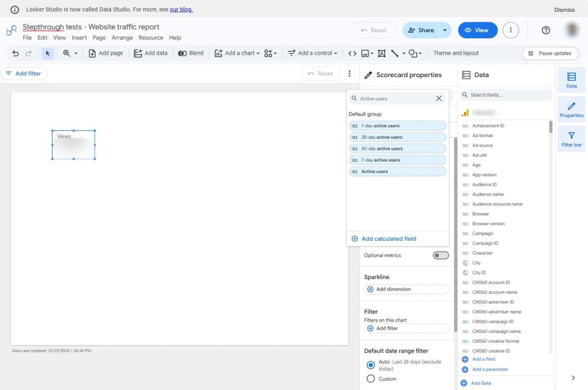Open the File menu

(27, 38)
